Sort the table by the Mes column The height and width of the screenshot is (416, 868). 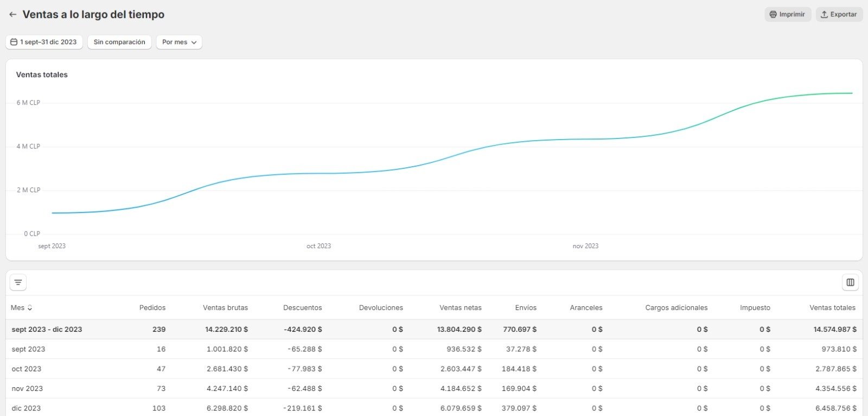point(22,308)
